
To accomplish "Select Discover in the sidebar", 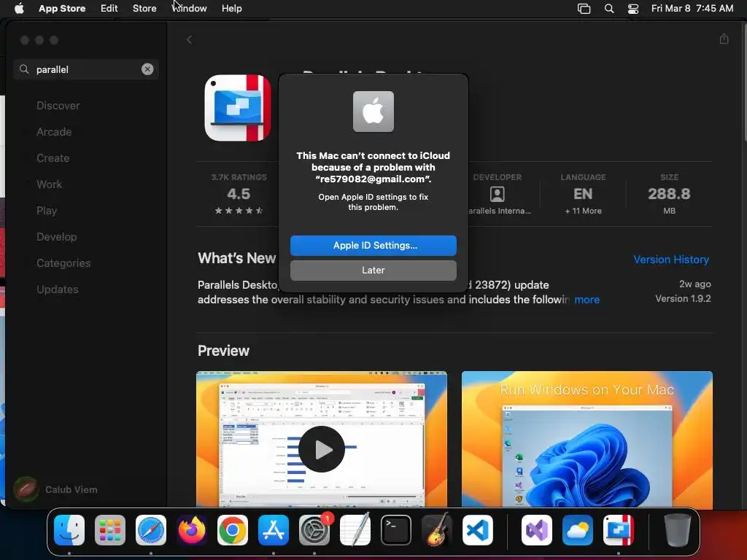I will click(58, 106).
